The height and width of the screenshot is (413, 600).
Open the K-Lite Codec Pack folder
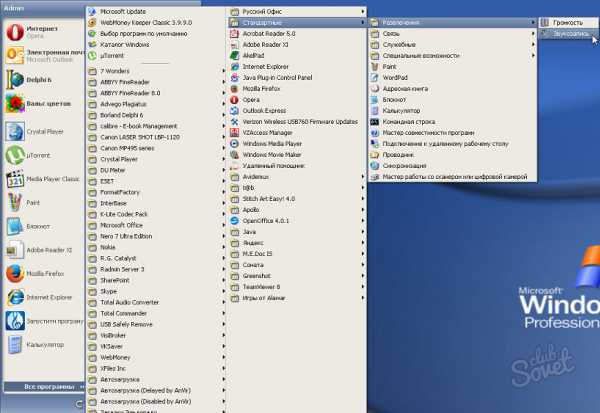155,214
